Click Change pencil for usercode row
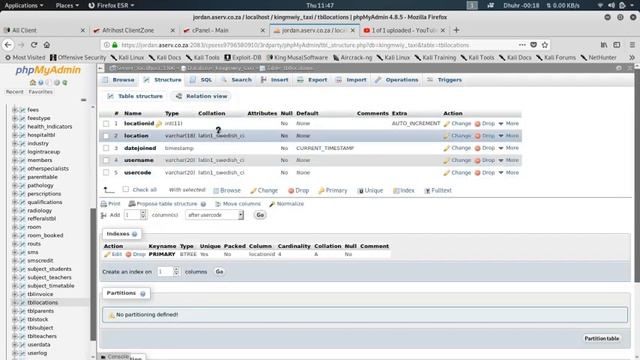Image resolution: width=640 pixels, height=360 pixels. tap(447, 173)
